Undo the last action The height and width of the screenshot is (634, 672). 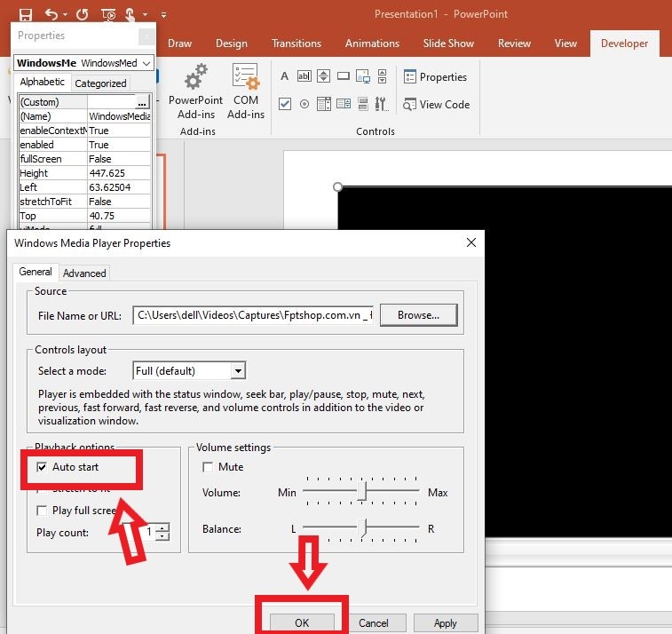click(51, 15)
